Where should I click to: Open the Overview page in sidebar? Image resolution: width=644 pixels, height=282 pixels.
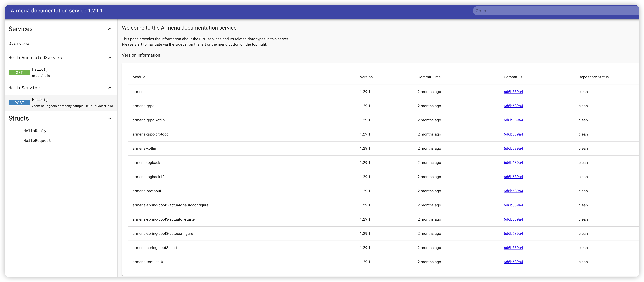19,43
